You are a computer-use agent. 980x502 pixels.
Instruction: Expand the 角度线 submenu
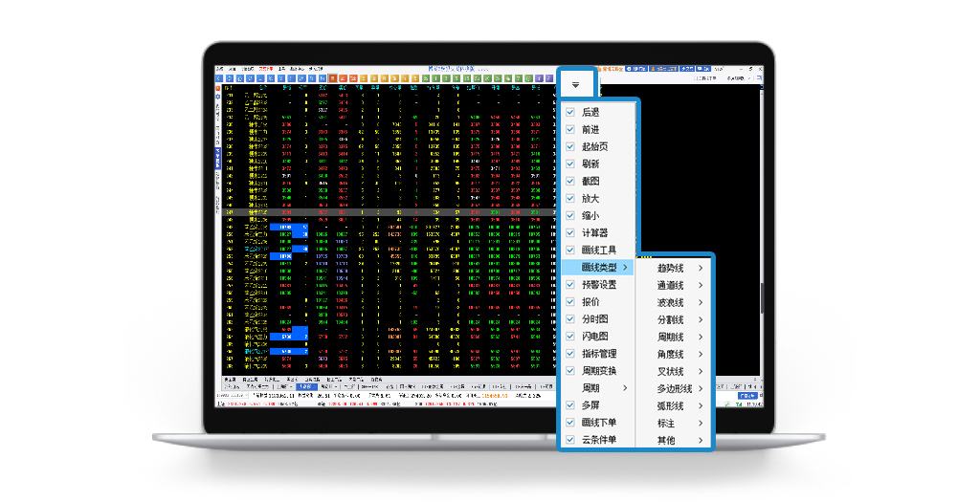click(674, 354)
